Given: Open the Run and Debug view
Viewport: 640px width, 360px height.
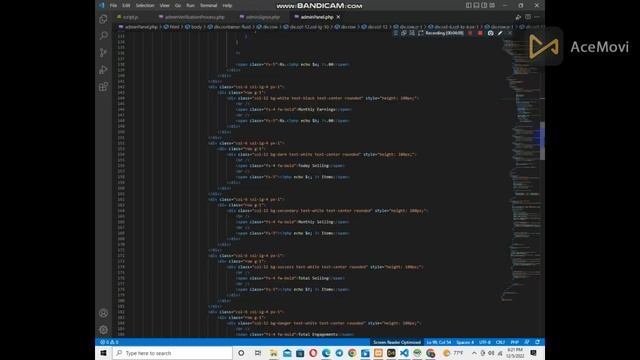Looking at the screenshot, I should point(103,70).
